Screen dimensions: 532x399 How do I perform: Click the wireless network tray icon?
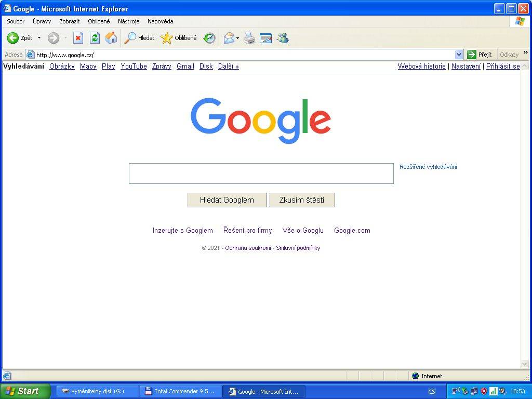coord(456,391)
